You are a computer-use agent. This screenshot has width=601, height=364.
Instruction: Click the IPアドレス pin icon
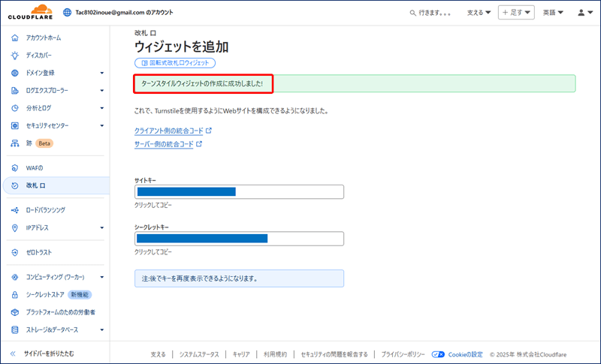point(15,227)
